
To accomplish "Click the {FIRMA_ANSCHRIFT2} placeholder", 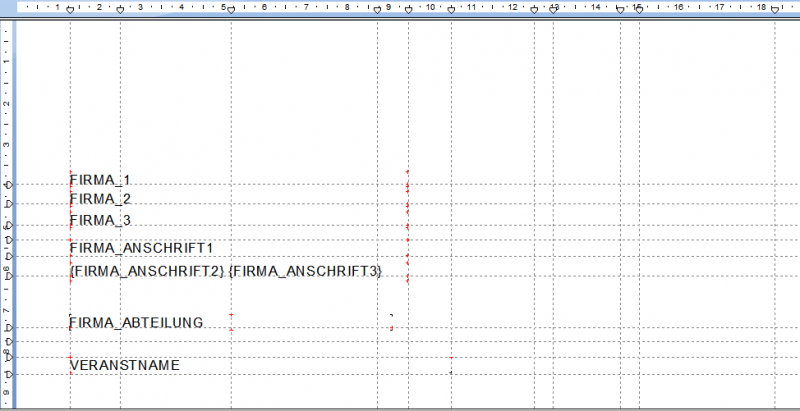I will (147, 272).
